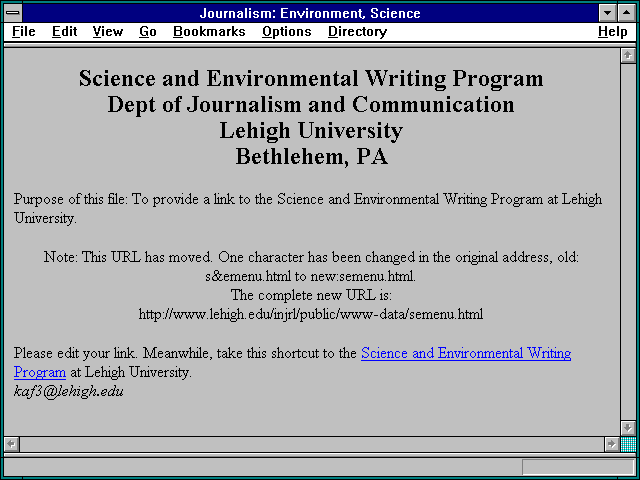640x480 pixels.
Task: Open the Edit menu
Action: click(64, 31)
